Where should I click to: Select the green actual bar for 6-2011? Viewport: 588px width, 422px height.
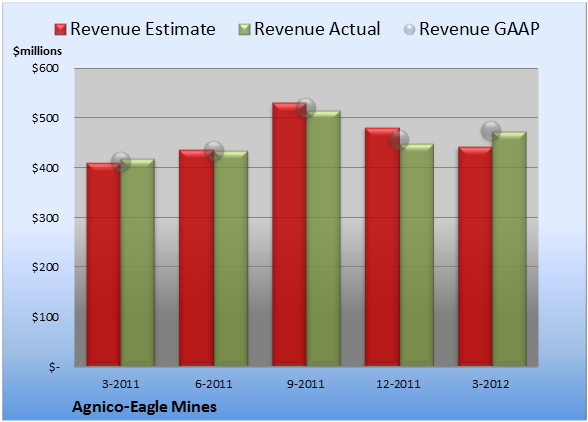click(x=231, y=258)
